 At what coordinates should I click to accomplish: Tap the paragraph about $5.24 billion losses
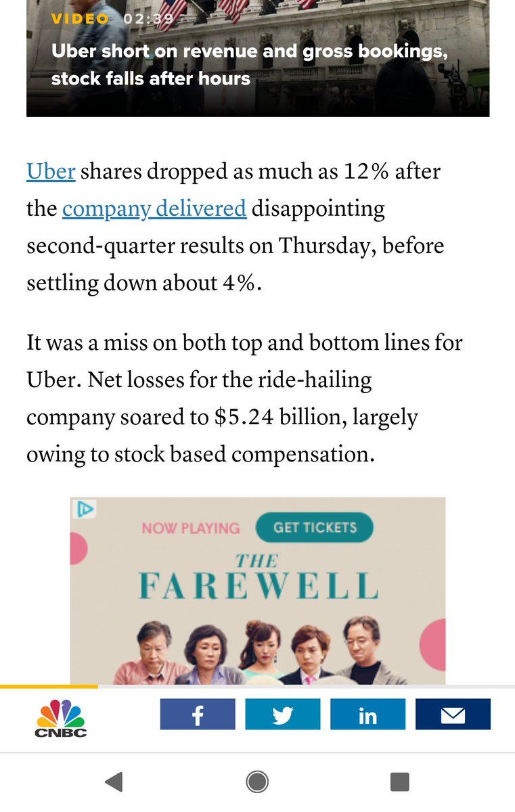pos(244,398)
